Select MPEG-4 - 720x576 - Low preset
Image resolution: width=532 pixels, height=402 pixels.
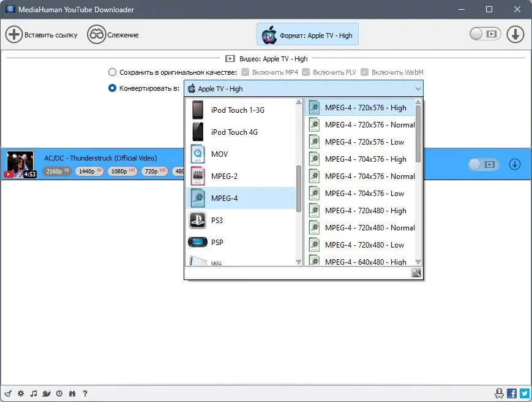pos(360,142)
